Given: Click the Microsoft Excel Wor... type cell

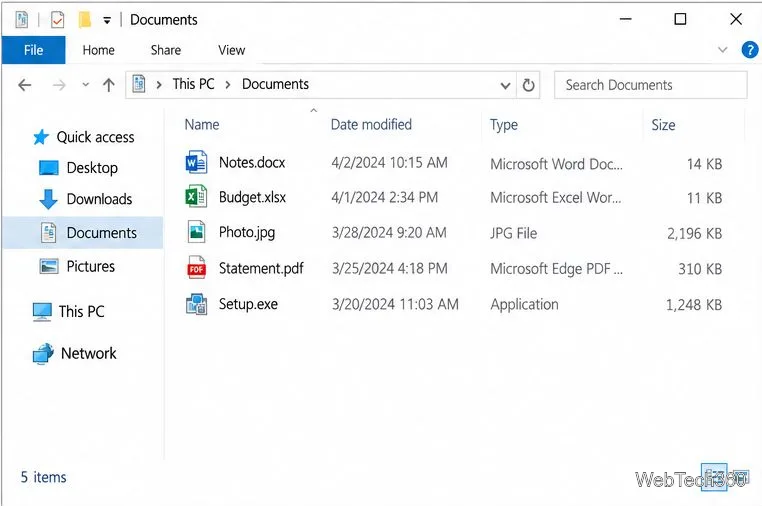Looking at the screenshot, I should pyautogui.click(x=555, y=198).
